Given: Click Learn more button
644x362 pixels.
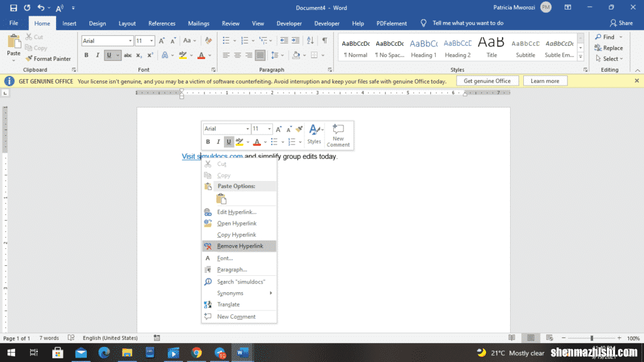Looking at the screenshot, I should 545,81.
